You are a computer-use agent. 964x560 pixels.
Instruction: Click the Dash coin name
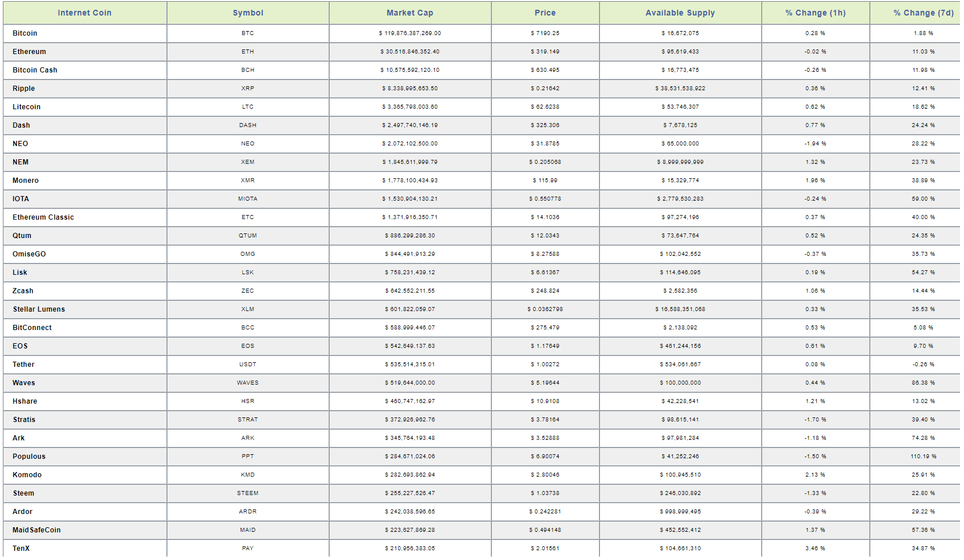point(21,125)
